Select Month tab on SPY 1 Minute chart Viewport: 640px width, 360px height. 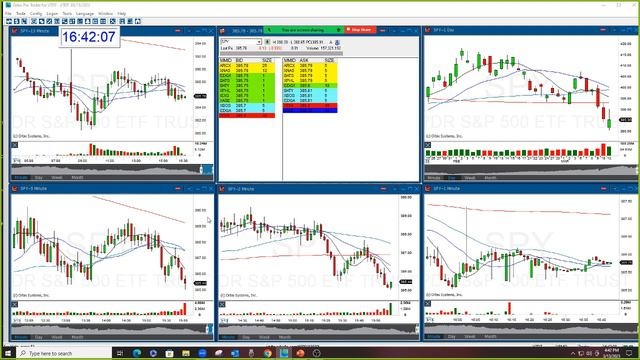pos(490,337)
